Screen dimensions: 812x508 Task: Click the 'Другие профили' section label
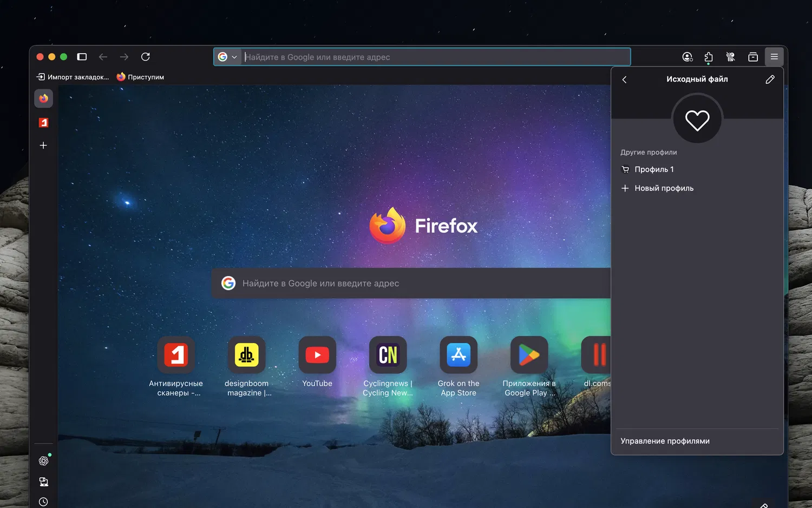pos(649,152)
